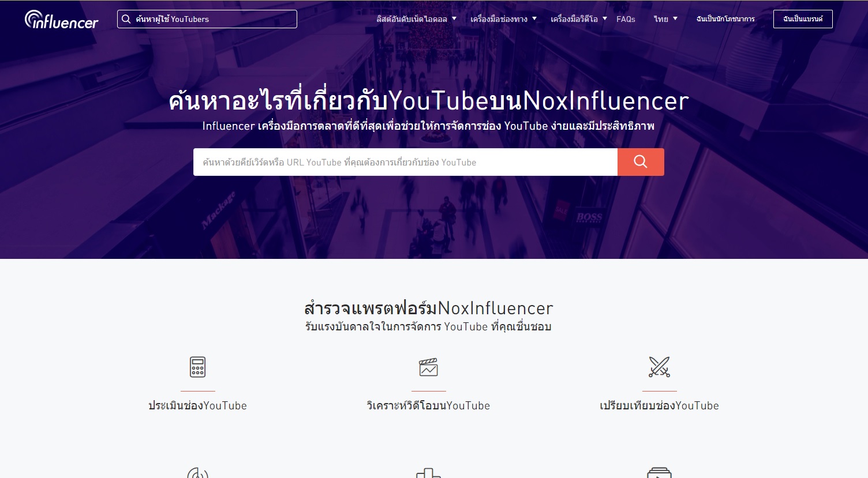Click the calculator icon for channel estimation
The image size is (868, 478).
(197, 367)
